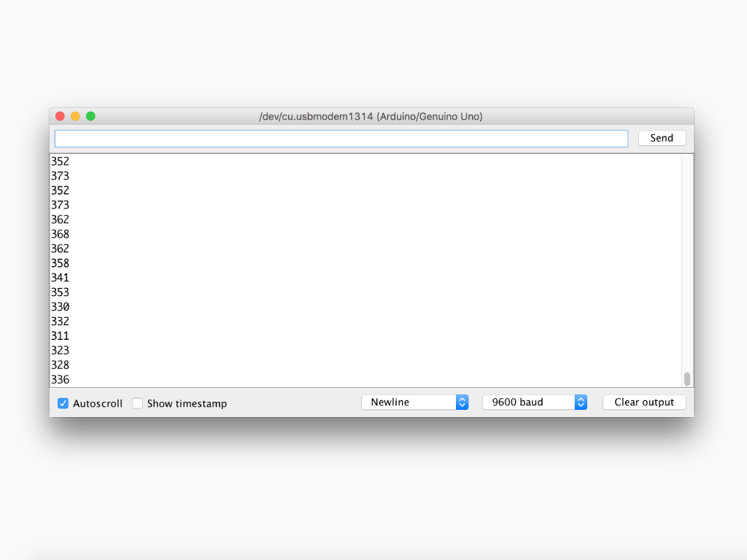Click the serial output vertical scrollbar thumb
Viewport: 747px width, 560px height.
pyautogui.click(x=687, y=379)
